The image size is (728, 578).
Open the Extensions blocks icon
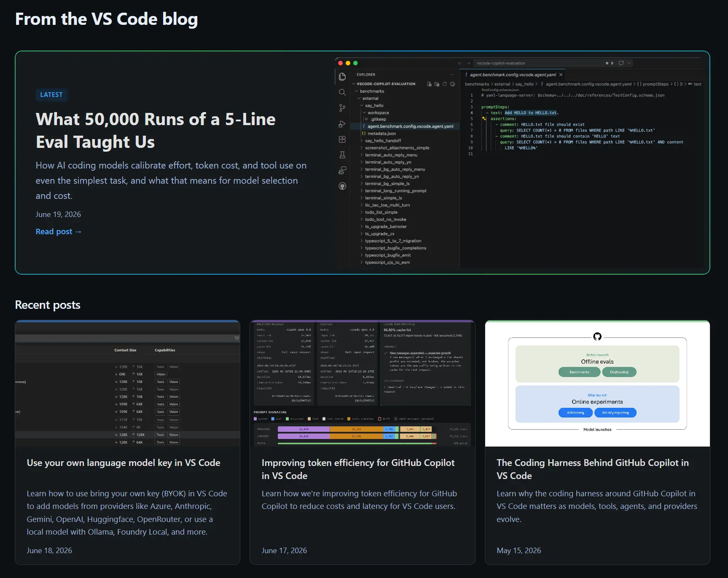(342, 139)
